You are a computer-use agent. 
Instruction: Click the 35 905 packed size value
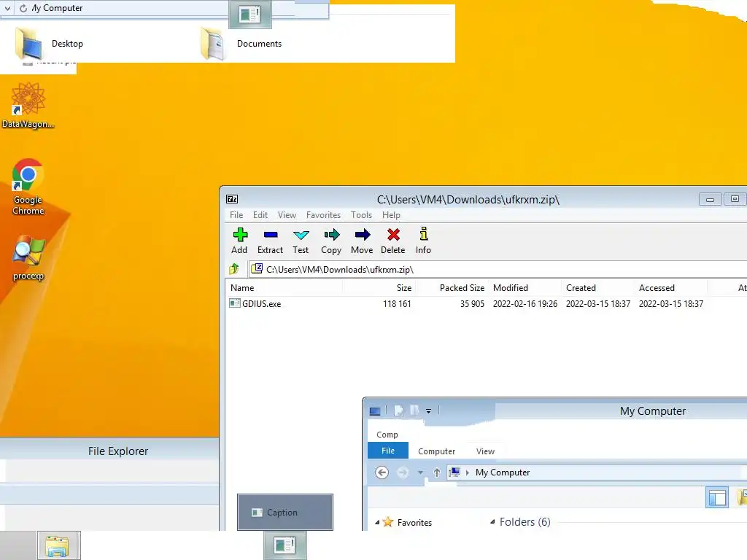coord(472,304)
